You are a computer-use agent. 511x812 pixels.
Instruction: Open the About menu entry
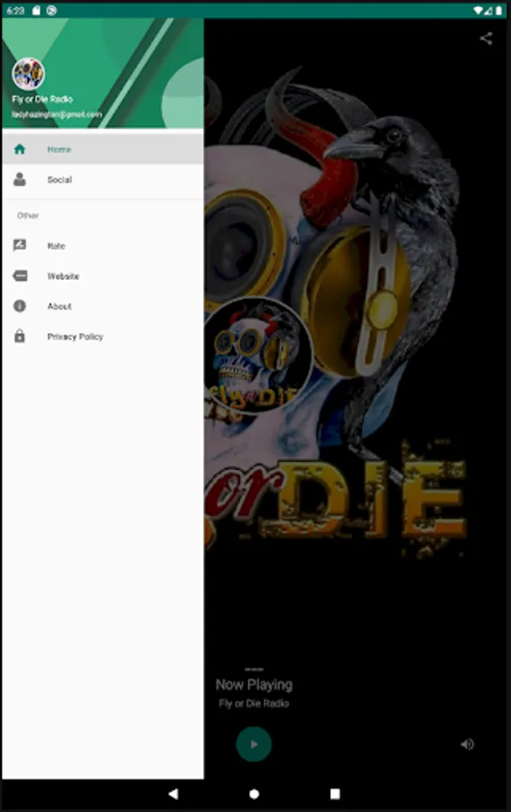click(x=103, y=306)
